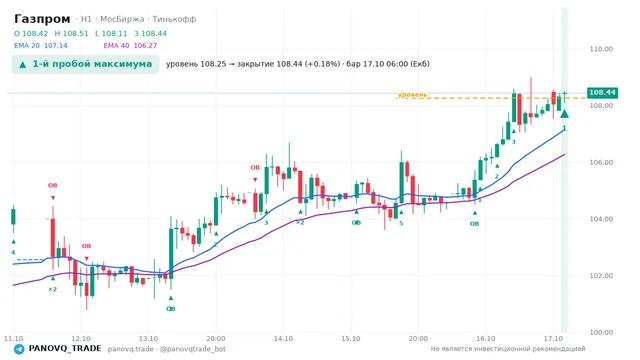
Task: Click the green ×2 marker after 14.10
Action: click(x=300, y=218)
